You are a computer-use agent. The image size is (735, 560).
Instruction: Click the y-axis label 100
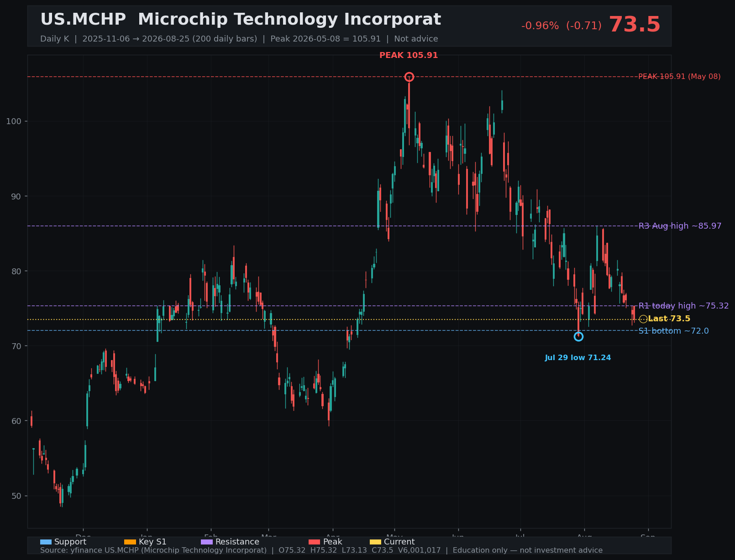click(14, 121)
